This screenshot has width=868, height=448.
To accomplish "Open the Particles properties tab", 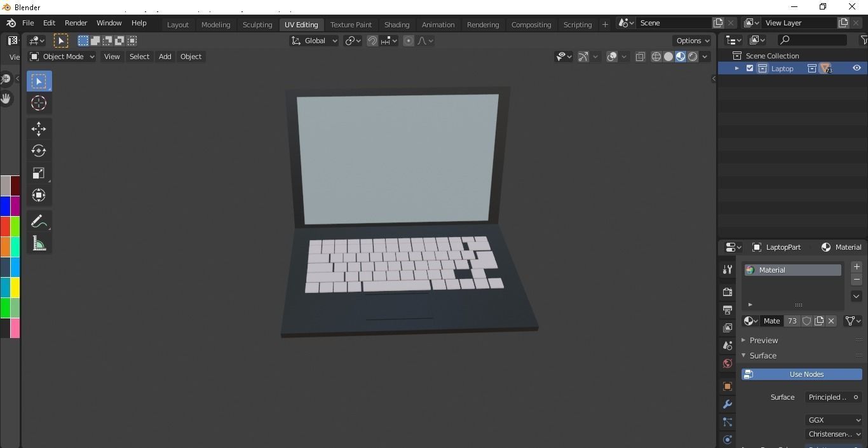I will point(728,422).
